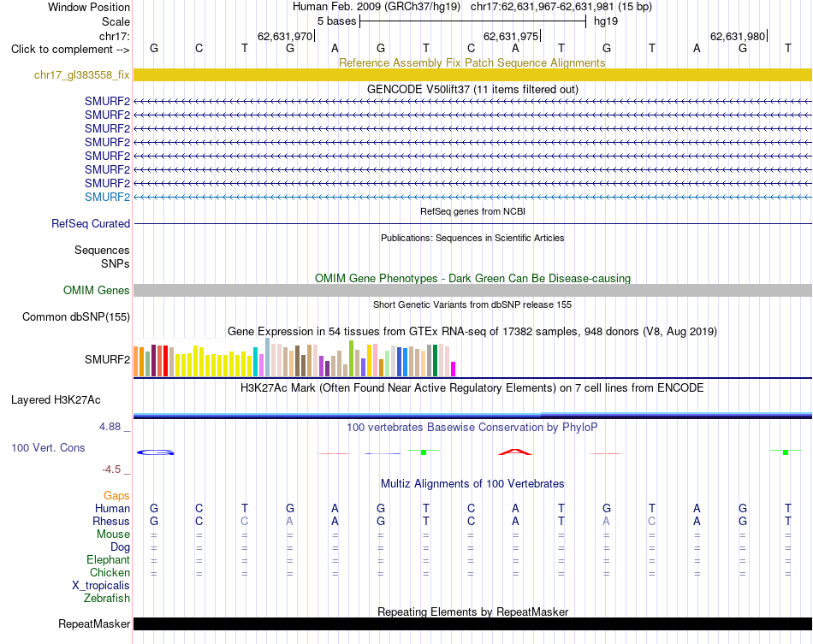Click the blue Layered H3K27Ac signal strip
The width and height of the screenshot is (813, 644).
472,415
